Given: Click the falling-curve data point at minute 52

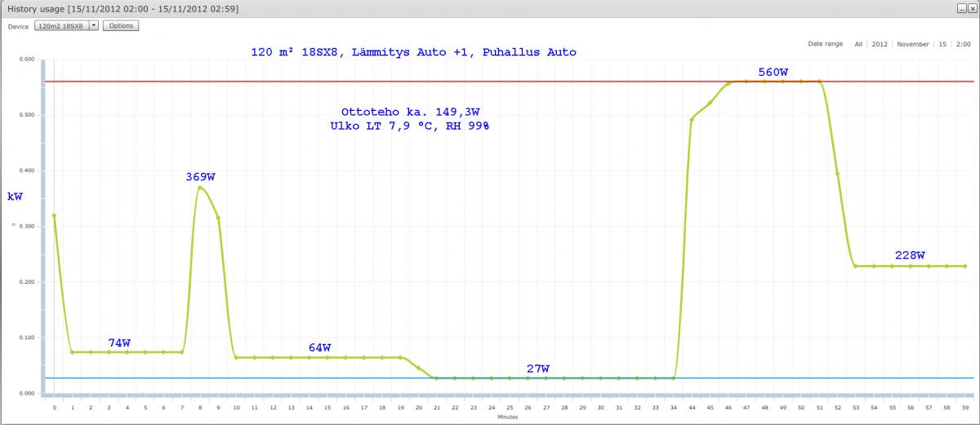Looking at the screenshot, I should coord(837,174).
